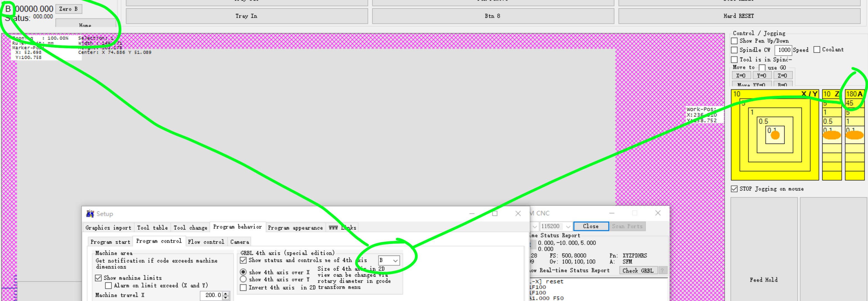Click the orange X/Y jog center dot
This screenshot has height=301, width=868.
(x=775, y=135)
